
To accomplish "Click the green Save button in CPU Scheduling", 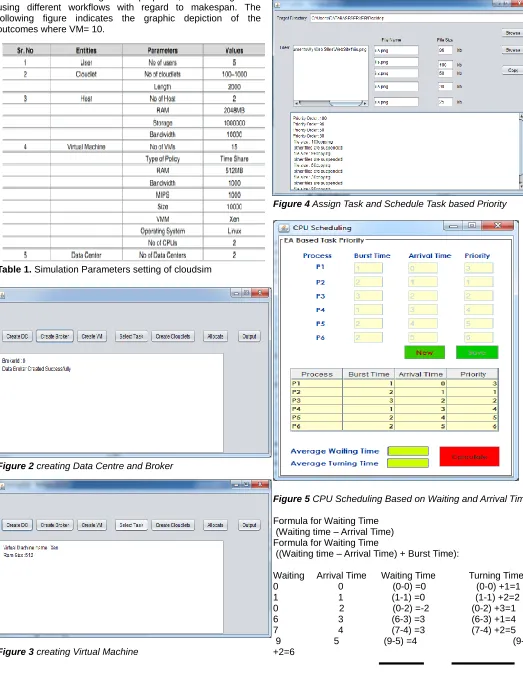I will [477, 352].
